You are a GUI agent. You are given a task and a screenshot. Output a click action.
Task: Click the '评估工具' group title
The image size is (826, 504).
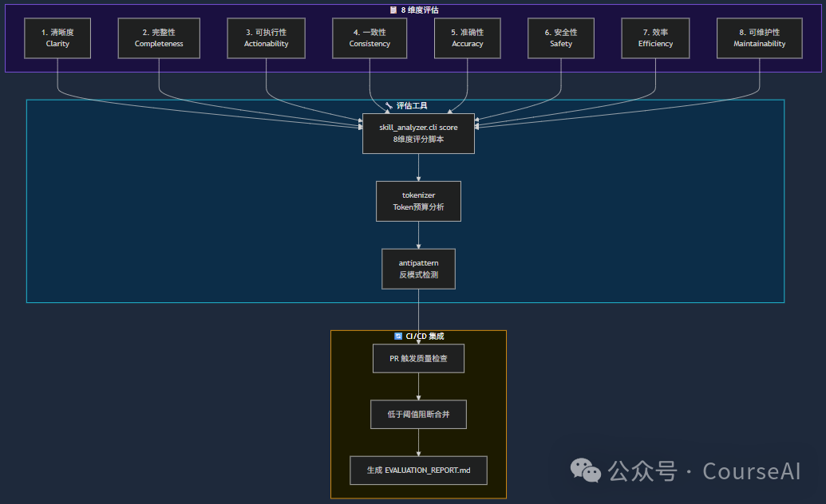(412, 106)
